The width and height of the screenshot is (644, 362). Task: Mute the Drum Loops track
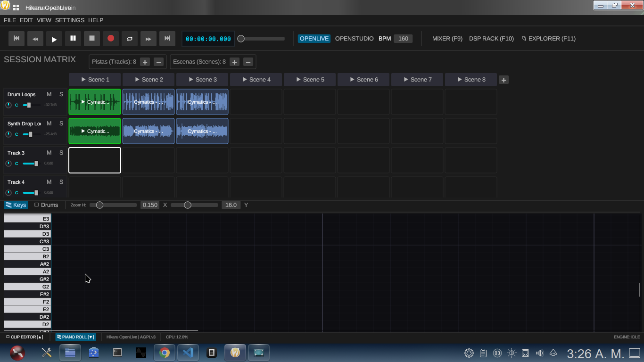[x=49, y=94]
